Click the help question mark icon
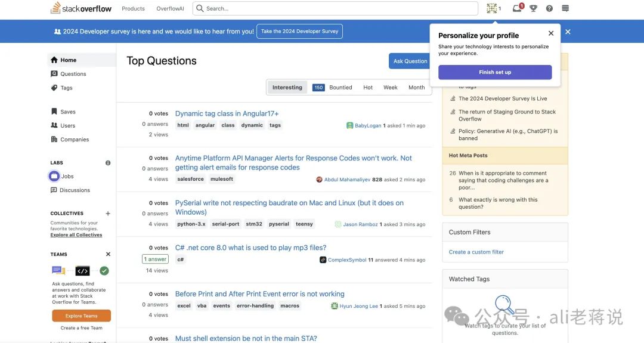Viewport: 644px width, 343px height. pos(549,8)
